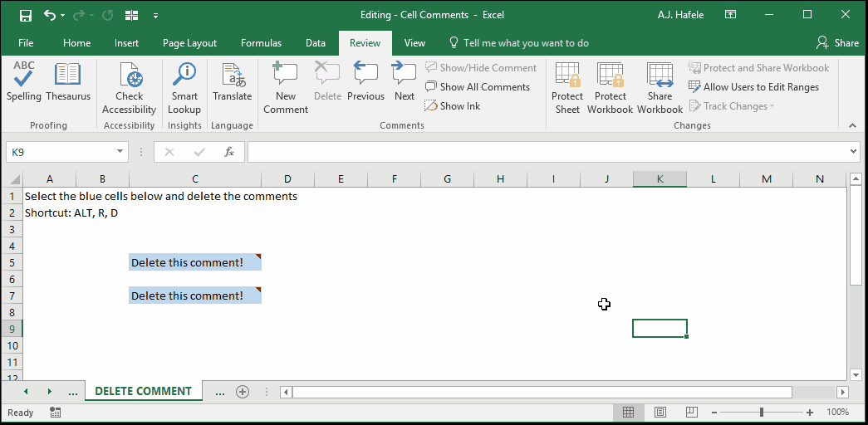Click Protect Sheet
Image resolution: width=868 pixels, height=425 pixels.
tap(567, 89)
